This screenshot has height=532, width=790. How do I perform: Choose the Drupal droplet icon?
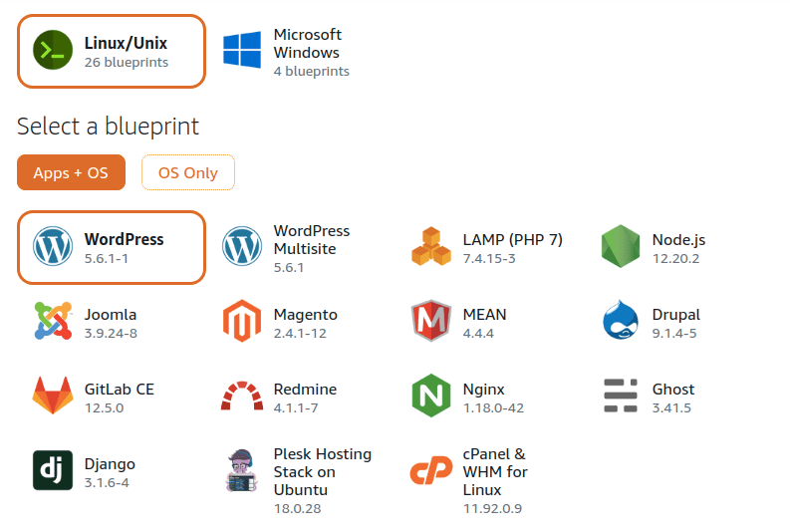(621, 321)
